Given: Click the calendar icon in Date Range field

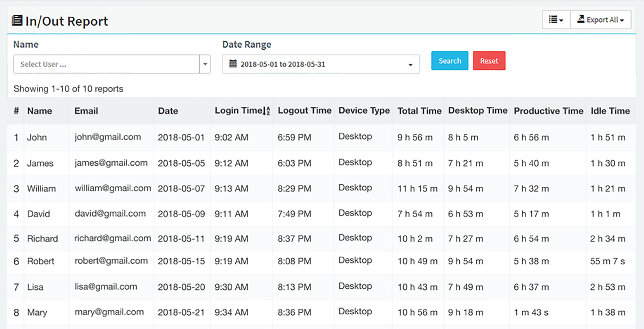Looking at the screenshot, I should coord(233,64).
